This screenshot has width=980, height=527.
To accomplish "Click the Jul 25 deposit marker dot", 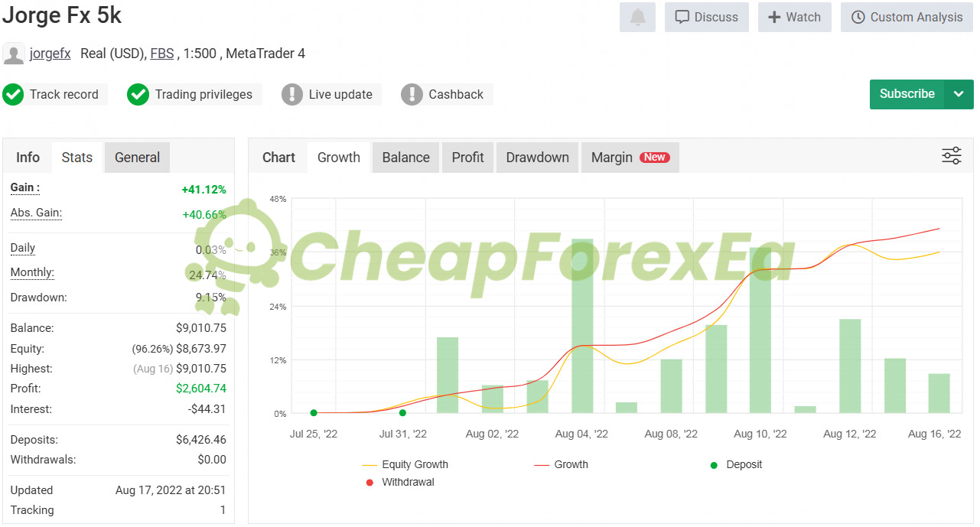I will coord(314,413).
